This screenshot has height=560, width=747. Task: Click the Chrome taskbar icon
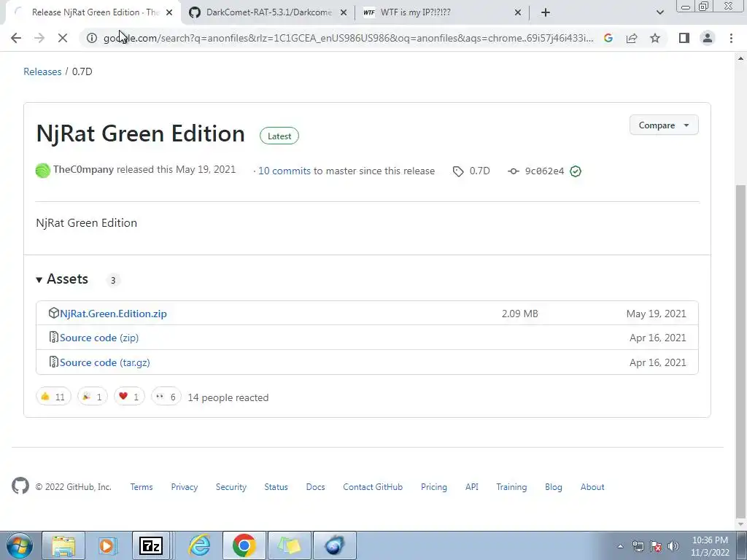pyautogui.click(x=244, y=545)
